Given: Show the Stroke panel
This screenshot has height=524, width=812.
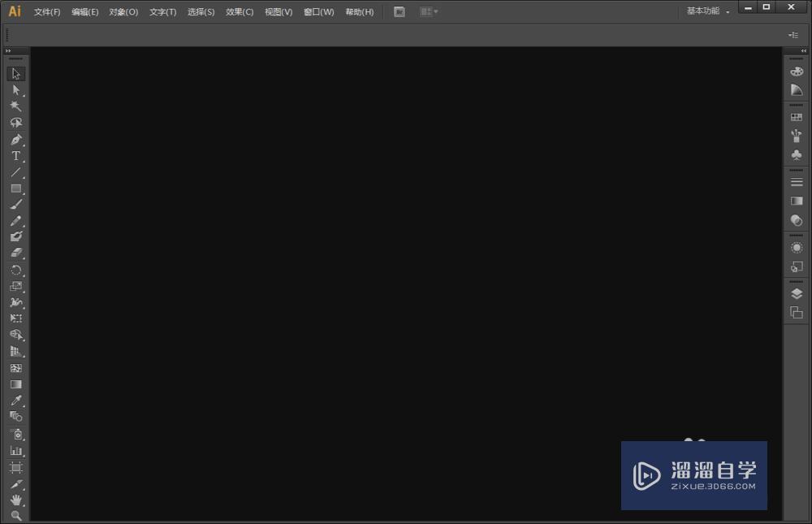Looking at the screenshot, I should pos(797,182).
